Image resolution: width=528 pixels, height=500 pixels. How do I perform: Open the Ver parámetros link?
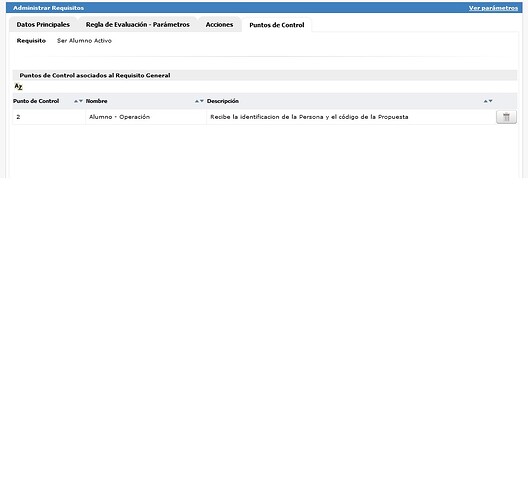click(x=493, y=8)
